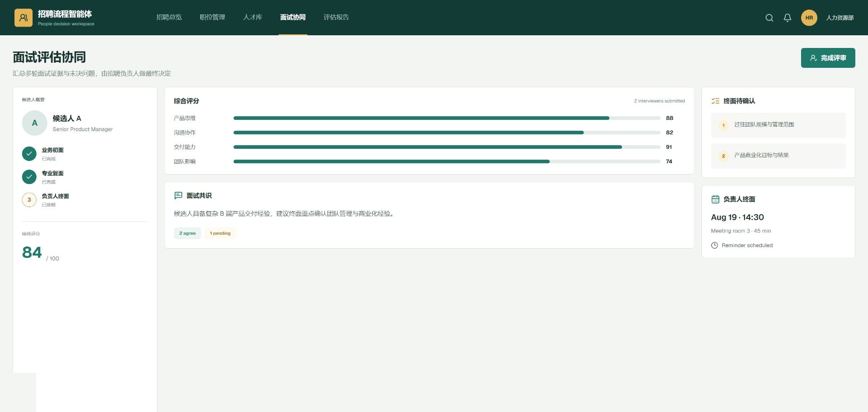
Task: Open the 过往团队规模与管理范围 item
Action: point(778,125)
